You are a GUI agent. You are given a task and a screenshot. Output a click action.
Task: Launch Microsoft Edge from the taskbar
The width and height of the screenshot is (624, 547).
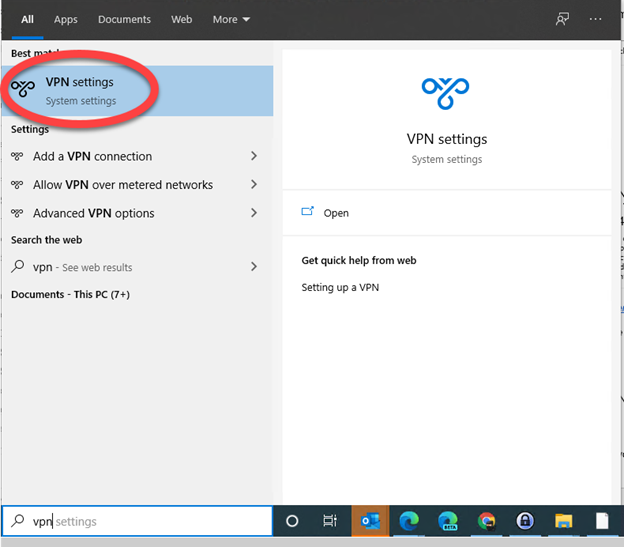409,521
